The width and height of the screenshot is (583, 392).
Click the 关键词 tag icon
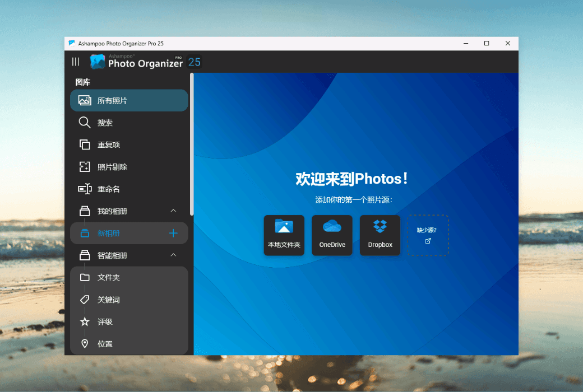pyautogui.click(x=85, y=300)
